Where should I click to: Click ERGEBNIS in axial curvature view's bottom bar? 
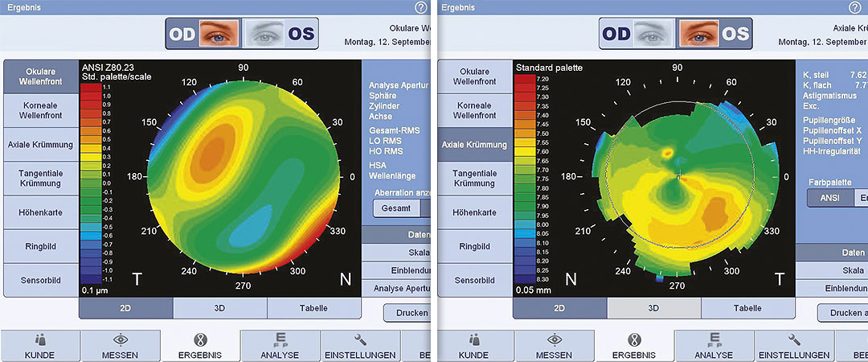tap(633, 346)
